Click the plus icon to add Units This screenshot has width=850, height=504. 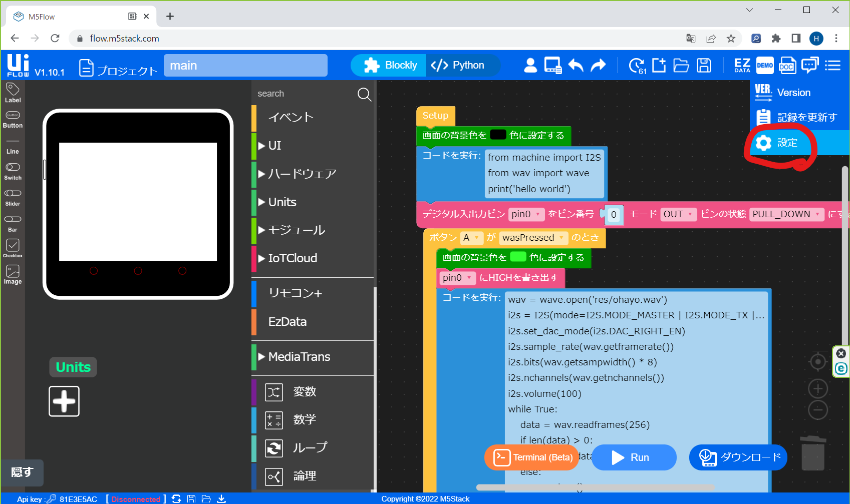64,401
